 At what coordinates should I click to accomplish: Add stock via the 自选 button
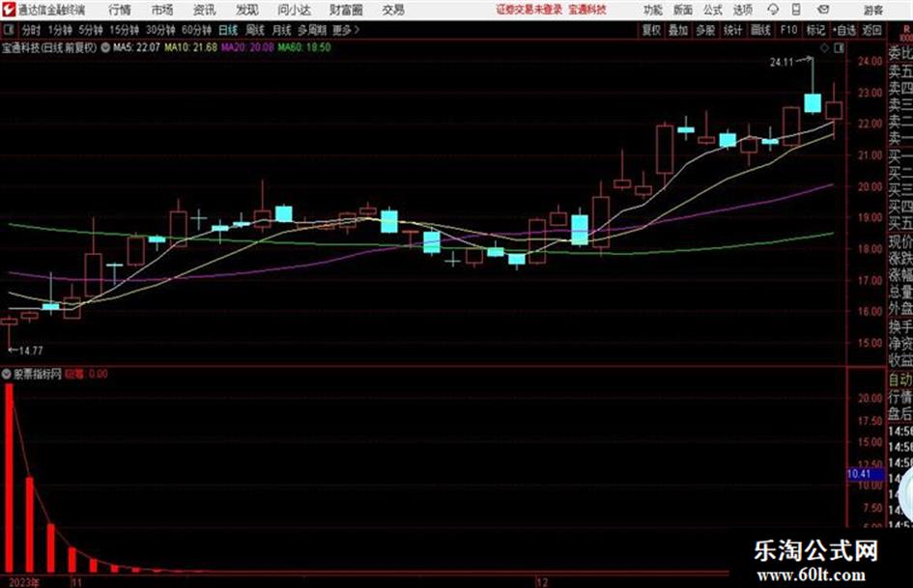point(843,30)
